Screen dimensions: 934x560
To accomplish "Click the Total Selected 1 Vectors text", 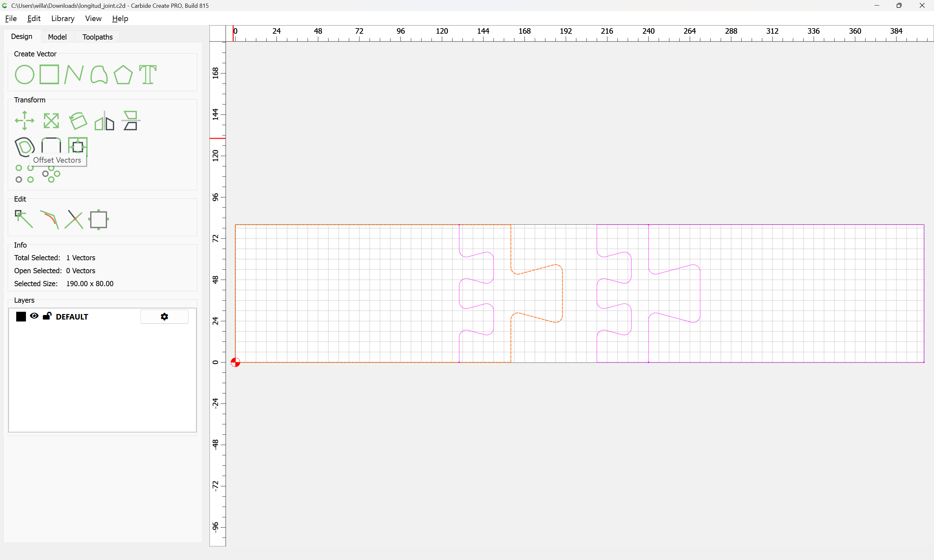I will point(55,258).
